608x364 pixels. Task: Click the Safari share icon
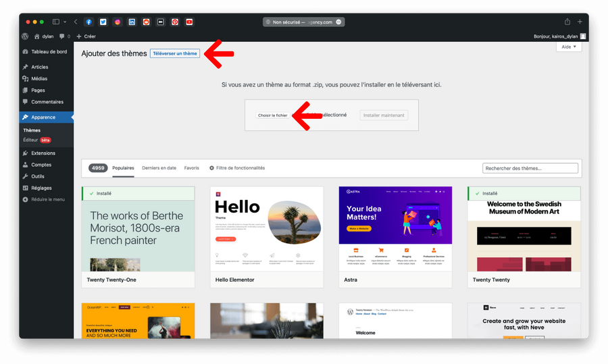point(567,22)
